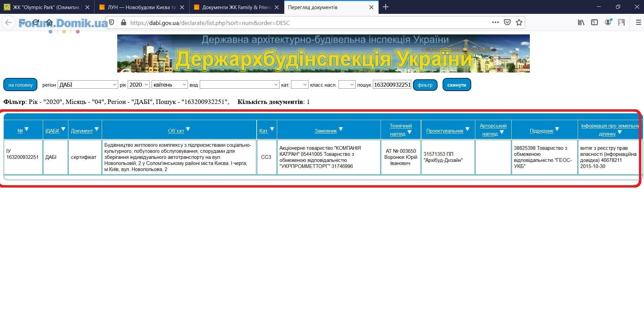
Task: Reset filters with 'скинути' button
Action: click(x=457, y=85)
